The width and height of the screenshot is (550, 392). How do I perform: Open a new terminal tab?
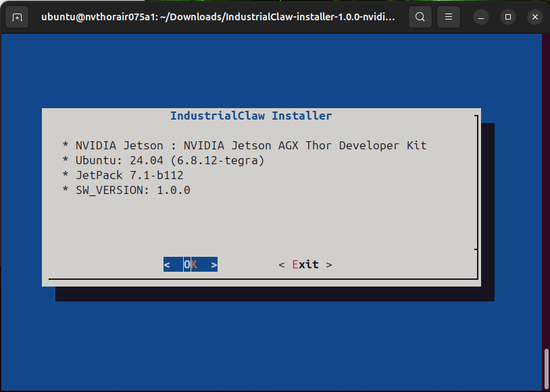point(17,17)
